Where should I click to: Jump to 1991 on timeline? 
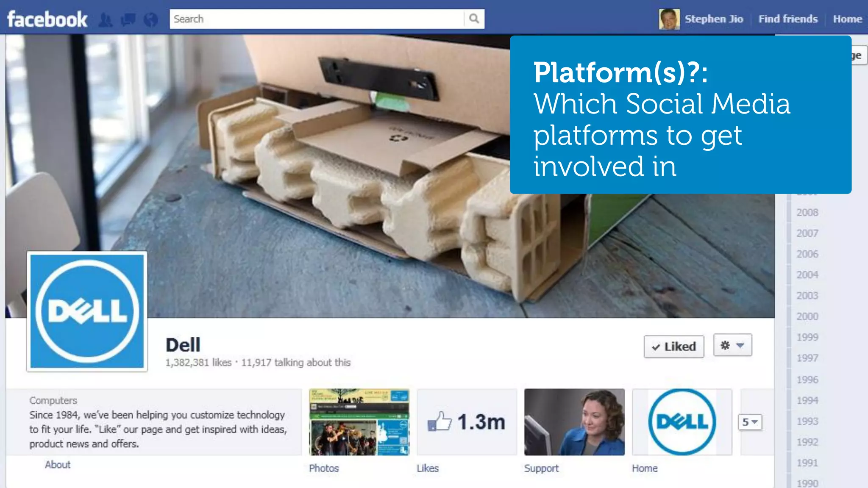(807, 463)
